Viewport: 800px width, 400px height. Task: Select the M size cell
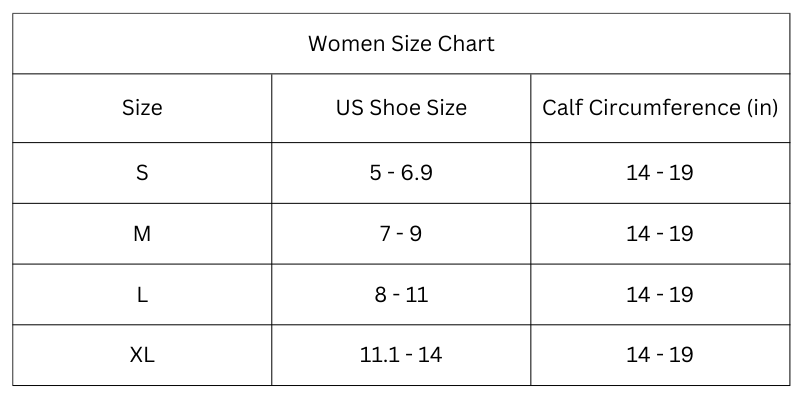[x=142, y=234]
